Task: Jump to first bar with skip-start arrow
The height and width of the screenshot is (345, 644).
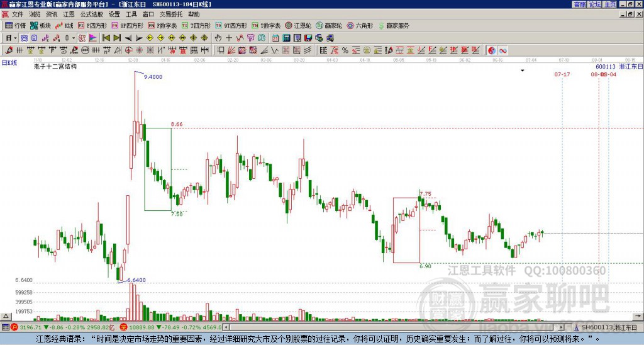Action: [x=106, y=38]
